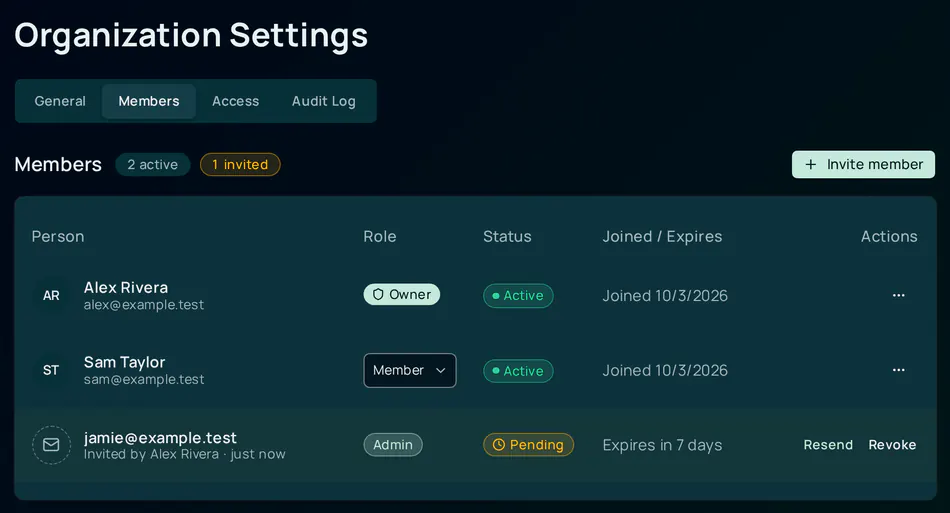Click Sam Taylor's Joined 10/3/2026 date

(665, 370)
